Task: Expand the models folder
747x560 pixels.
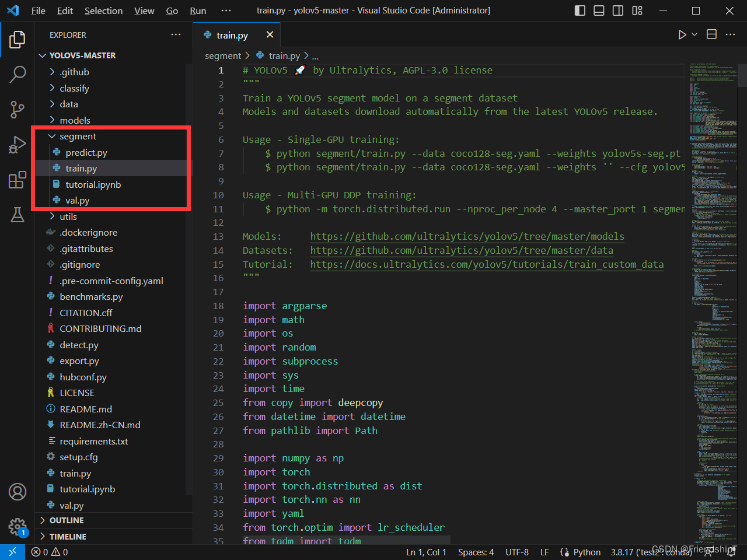Action: pos(113,120)
